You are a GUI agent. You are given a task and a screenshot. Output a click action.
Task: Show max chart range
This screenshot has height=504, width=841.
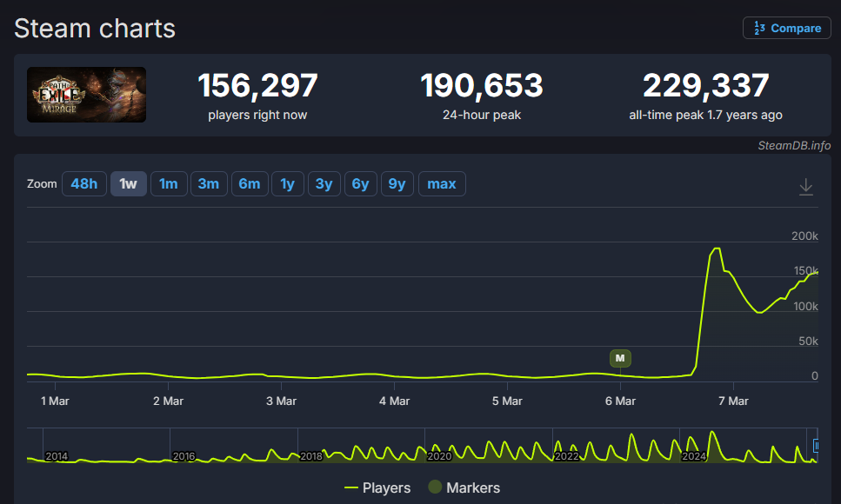coord(442,184)
